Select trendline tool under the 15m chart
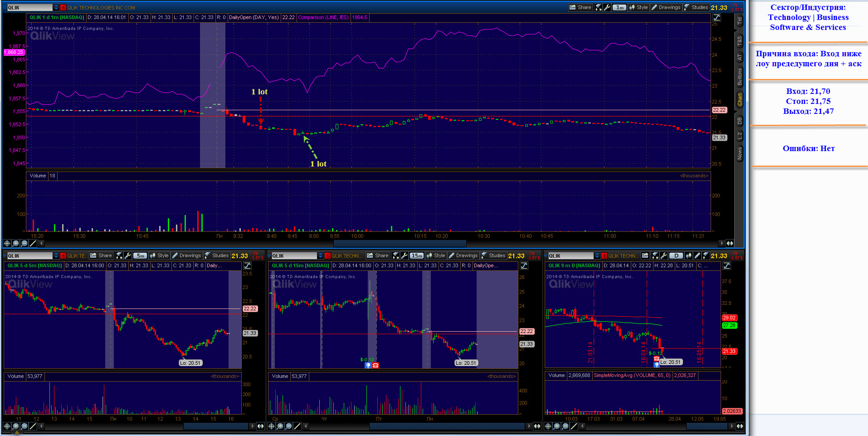868x436 pixels. 297,426
